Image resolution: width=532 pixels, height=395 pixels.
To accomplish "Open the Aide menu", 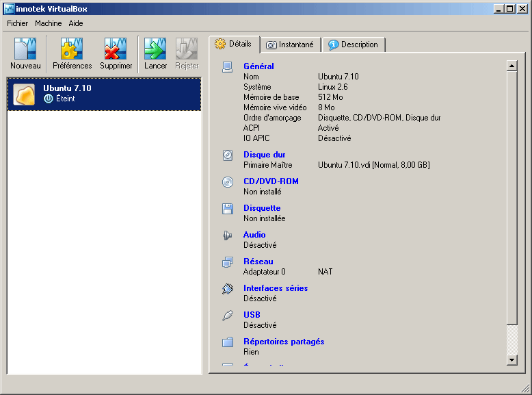I will coord(76,23).
